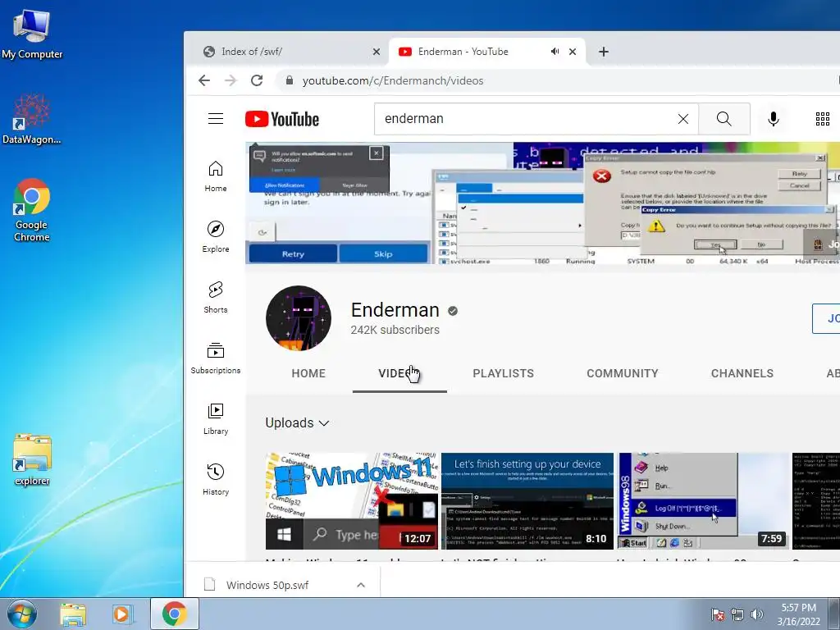Click the taskbar clock showing 5:57 PM
This screenshot has height=630, width=840.
798,614
